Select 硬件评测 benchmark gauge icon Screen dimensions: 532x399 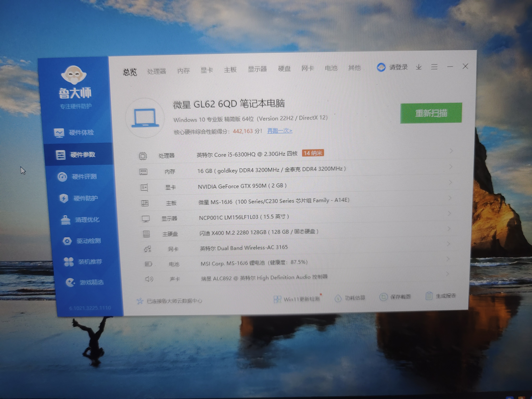tap(63, 177)
